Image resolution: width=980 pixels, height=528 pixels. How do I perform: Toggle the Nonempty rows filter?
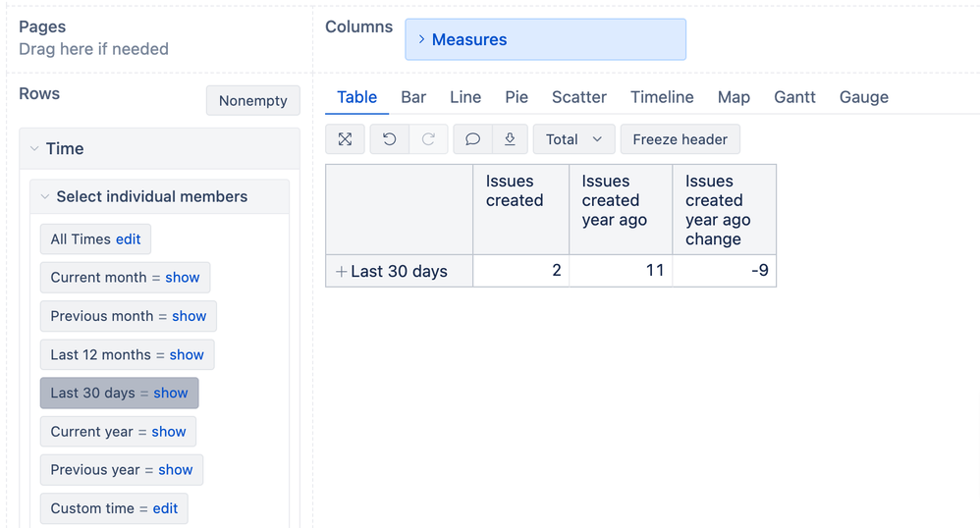point(252,100)
